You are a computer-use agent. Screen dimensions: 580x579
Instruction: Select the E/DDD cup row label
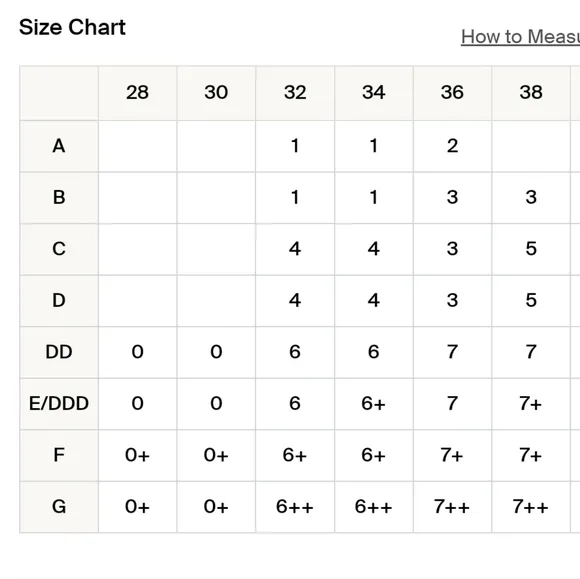pos(59,403)
